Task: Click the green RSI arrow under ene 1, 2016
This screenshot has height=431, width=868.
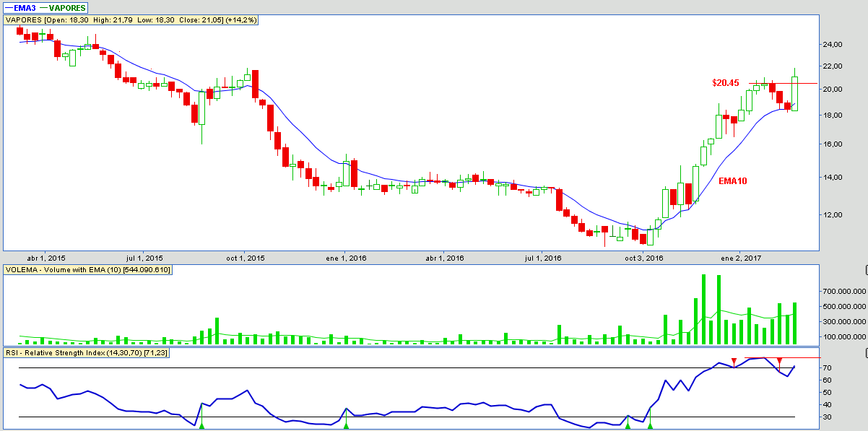Action: pyautogui.click(x=346, y=426)
